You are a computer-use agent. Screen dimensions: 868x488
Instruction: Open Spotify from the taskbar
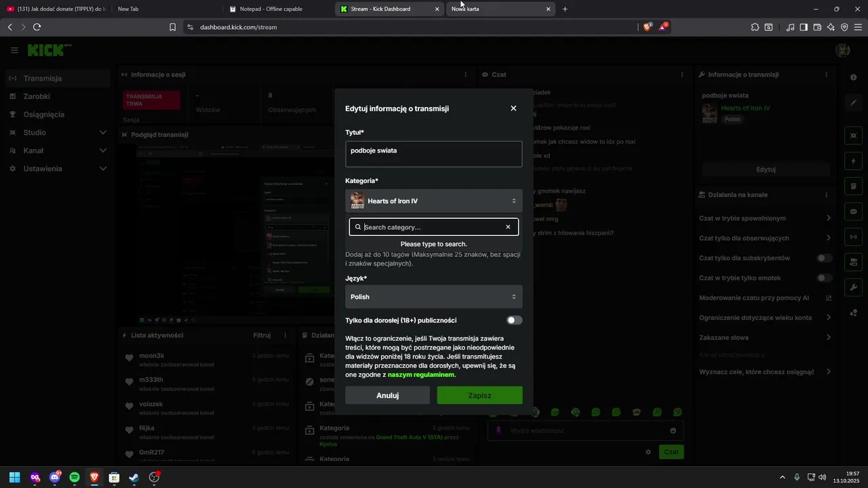point(75,477)
